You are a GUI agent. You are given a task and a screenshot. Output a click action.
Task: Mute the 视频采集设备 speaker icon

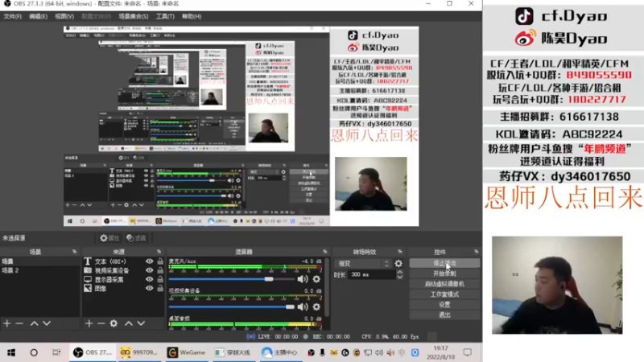[x=303, y=306]
